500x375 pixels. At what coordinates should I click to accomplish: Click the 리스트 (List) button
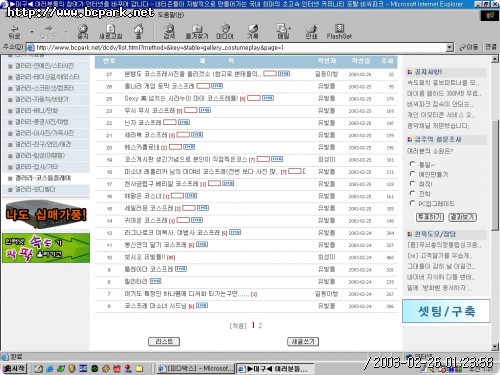(x=164, y=341)
